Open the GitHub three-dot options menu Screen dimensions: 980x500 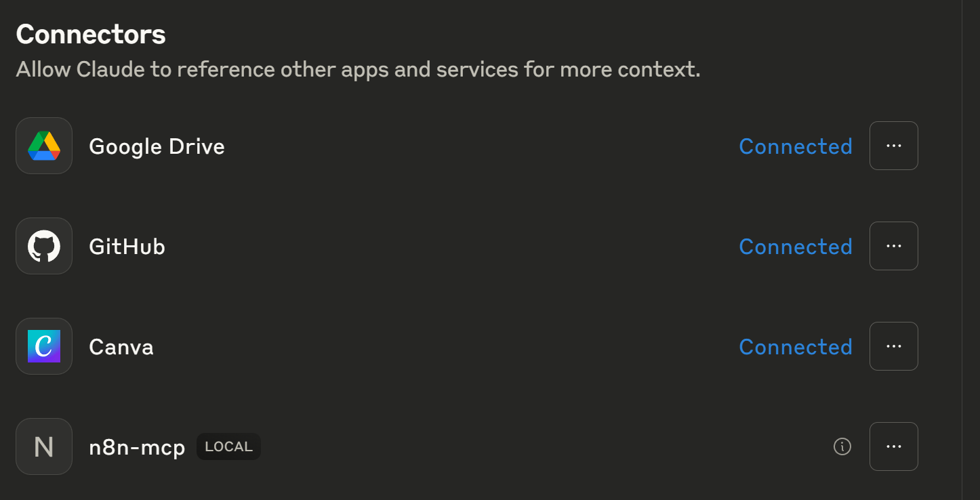coord(893,246)
